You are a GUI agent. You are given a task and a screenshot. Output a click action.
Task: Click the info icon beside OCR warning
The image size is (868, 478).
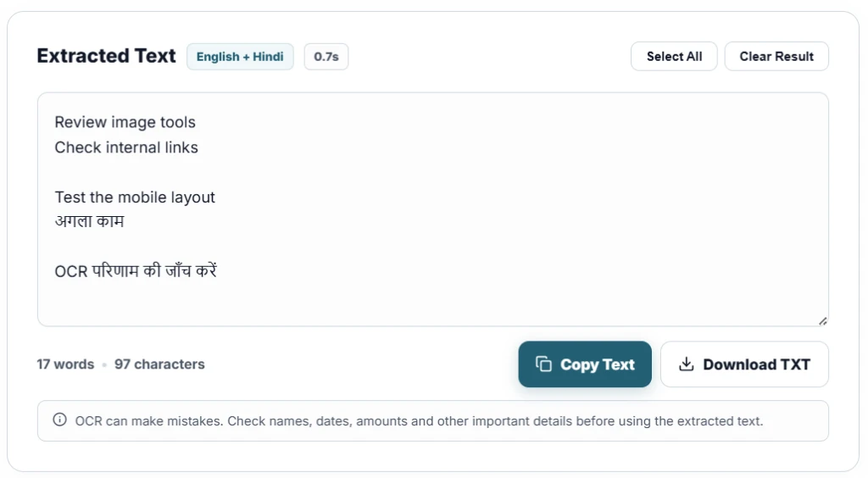point(60,420)
